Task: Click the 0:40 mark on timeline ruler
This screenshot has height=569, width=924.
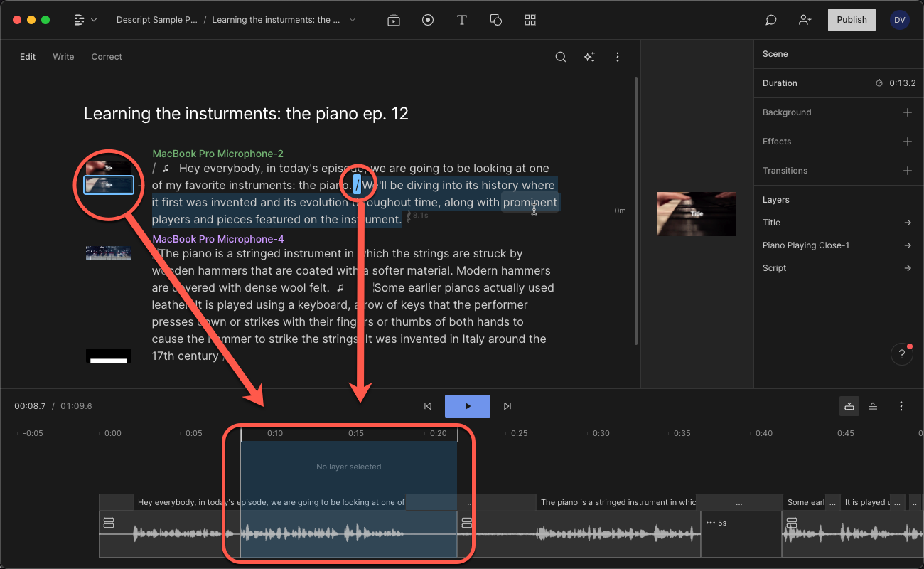Action: point(764,433)
